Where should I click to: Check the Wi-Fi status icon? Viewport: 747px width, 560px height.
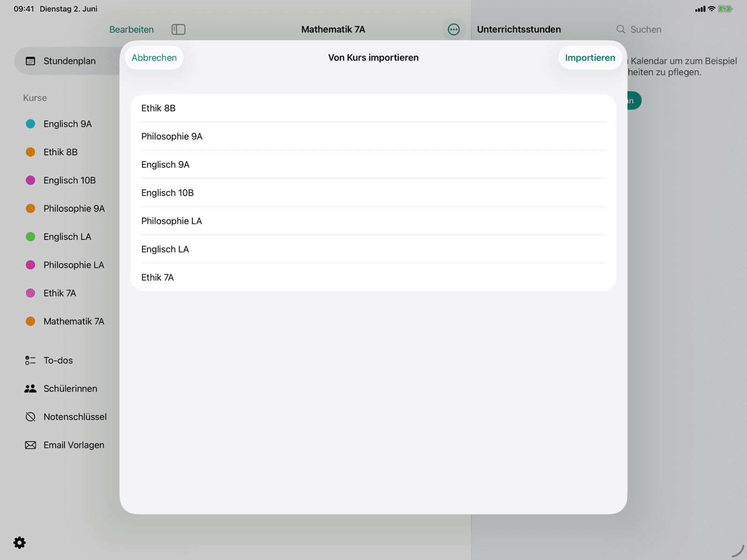(x=712, y=9)
